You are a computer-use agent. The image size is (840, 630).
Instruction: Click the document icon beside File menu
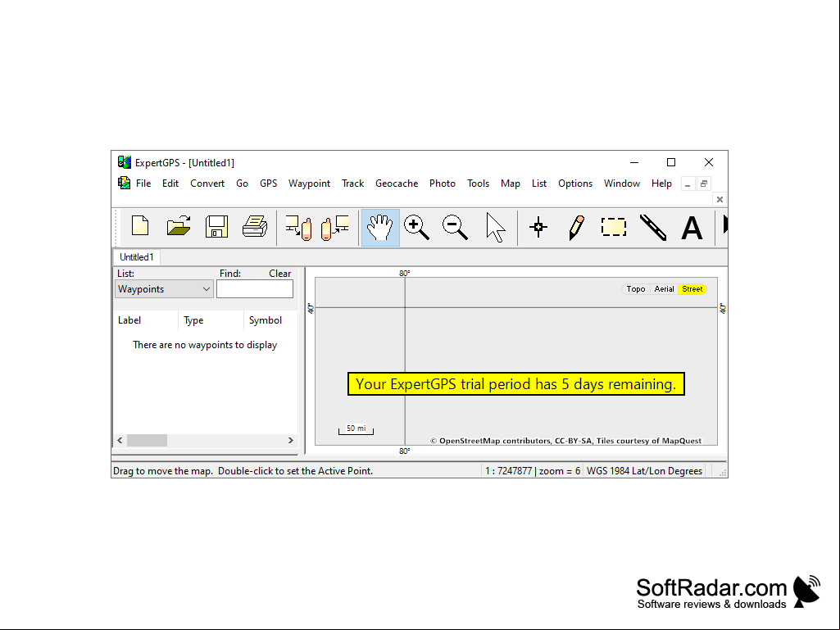(125, 184)
